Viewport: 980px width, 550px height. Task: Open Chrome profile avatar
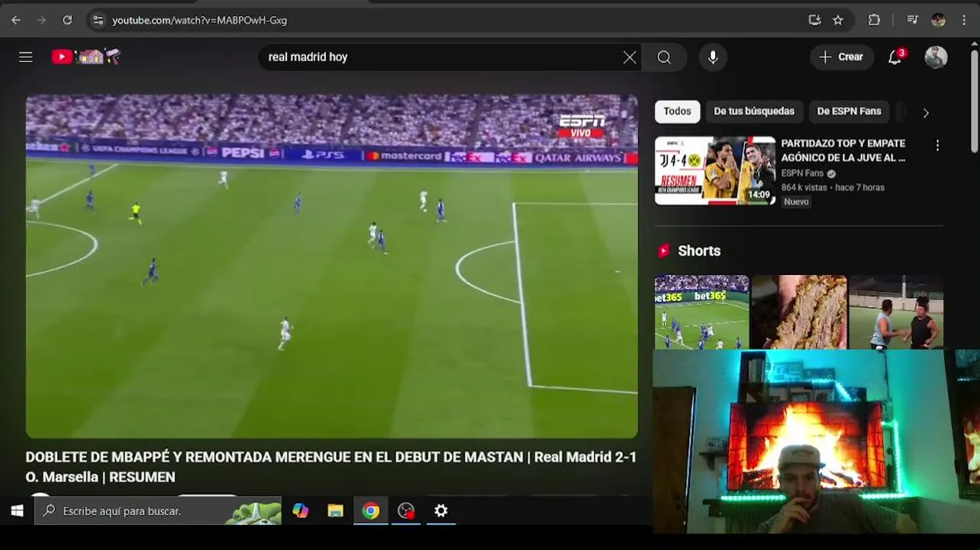pos(939,21)
